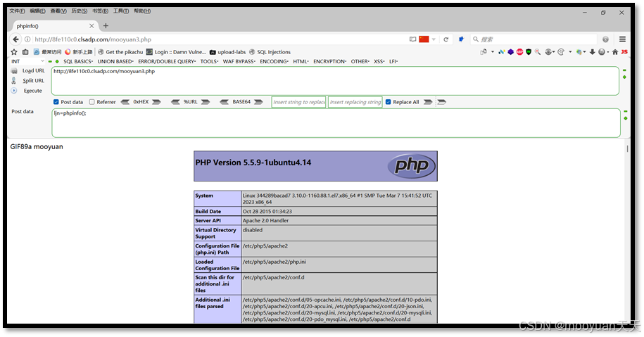Click the red JS toggle icon

pyautogui.click(x=624, y=52)
